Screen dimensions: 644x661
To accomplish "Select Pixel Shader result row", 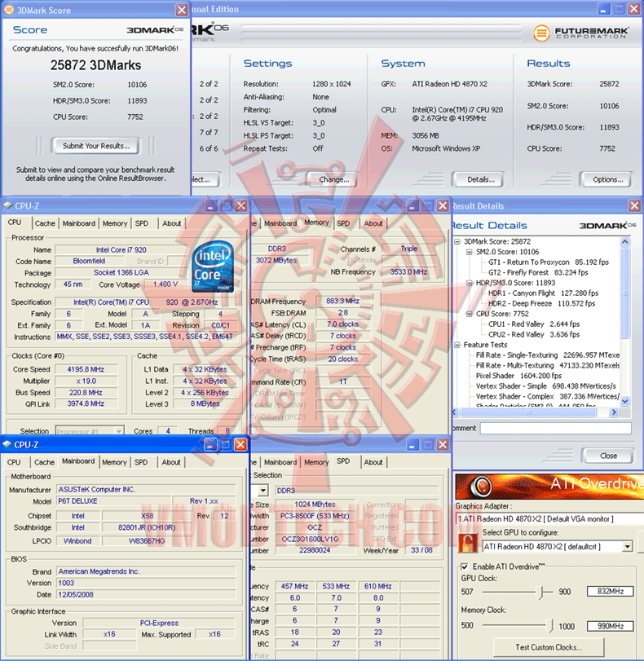I will 518,376.
